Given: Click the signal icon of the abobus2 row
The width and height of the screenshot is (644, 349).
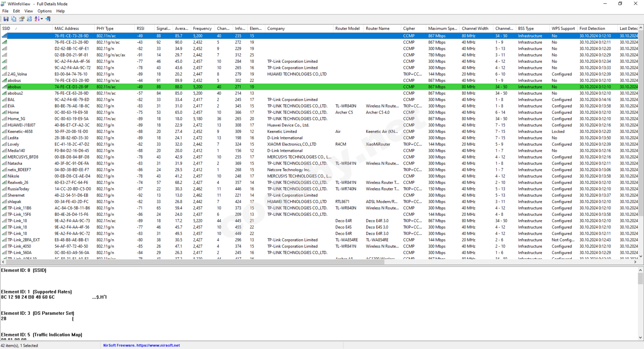Looking at the screenshot, I should [4, 93].
